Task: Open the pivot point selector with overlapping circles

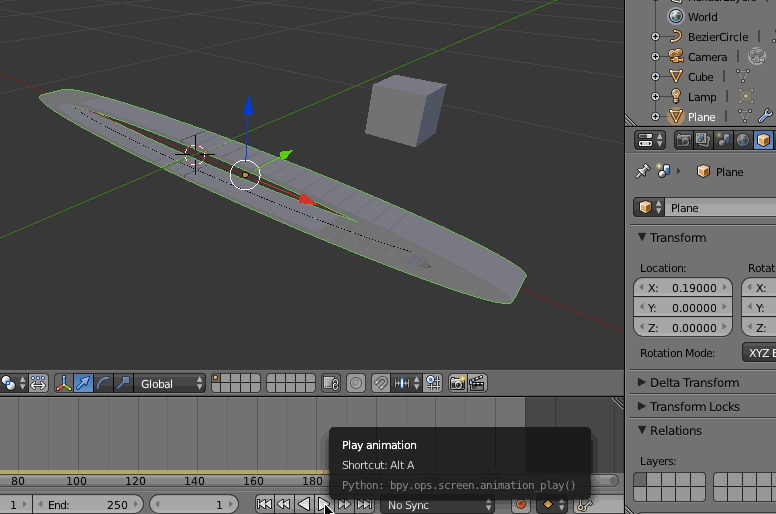Action: coord(13,383)
